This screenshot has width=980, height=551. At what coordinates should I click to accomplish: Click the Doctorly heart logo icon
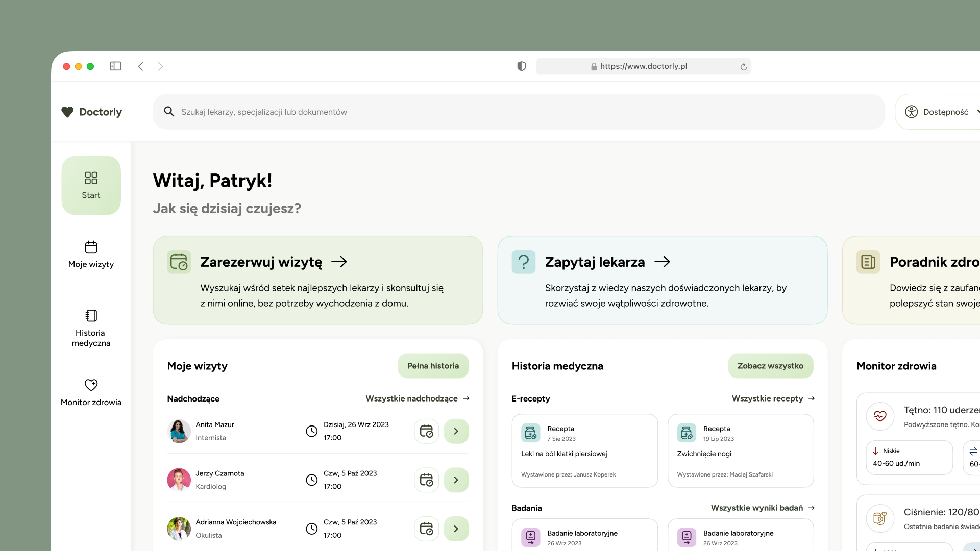(67, 112)
